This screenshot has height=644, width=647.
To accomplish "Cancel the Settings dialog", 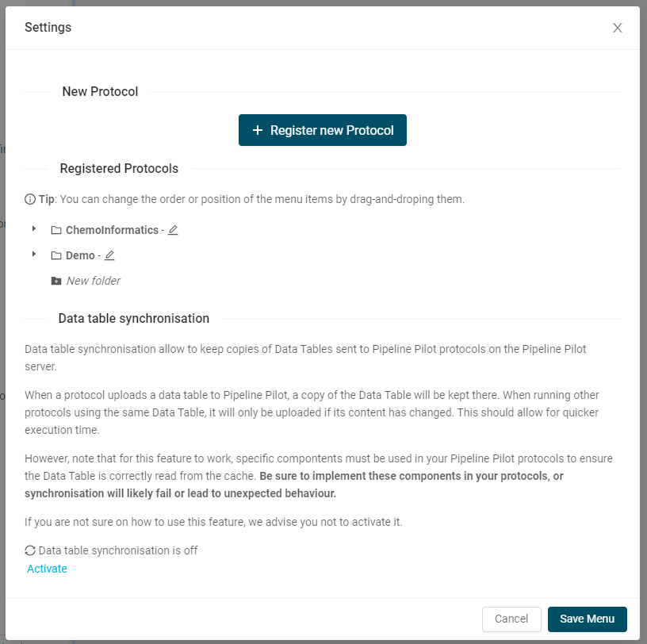I will pyautogui.click(x=511, y=619).
